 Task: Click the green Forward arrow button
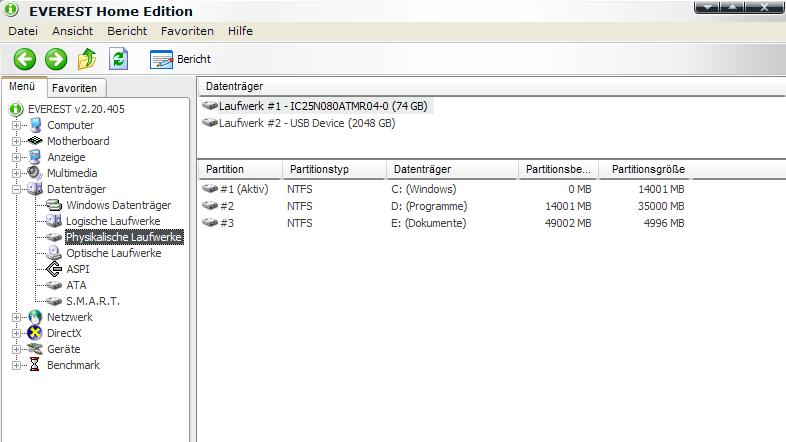click(56, 59)
